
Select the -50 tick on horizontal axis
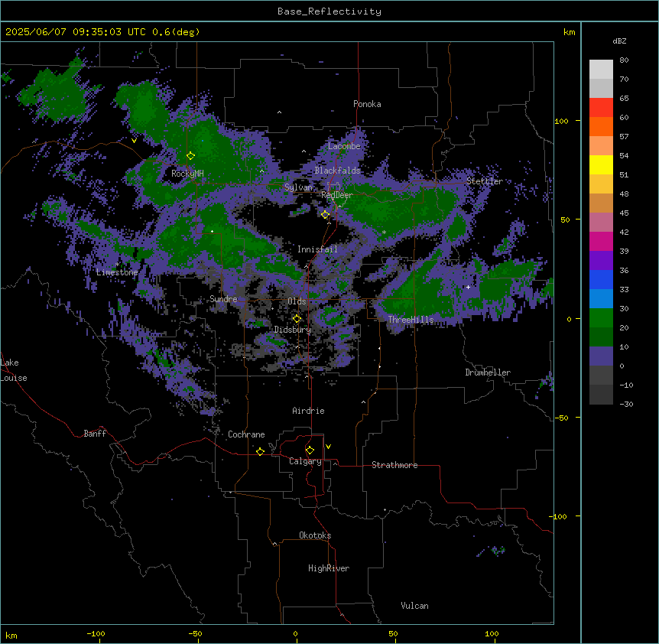[195, 633]
